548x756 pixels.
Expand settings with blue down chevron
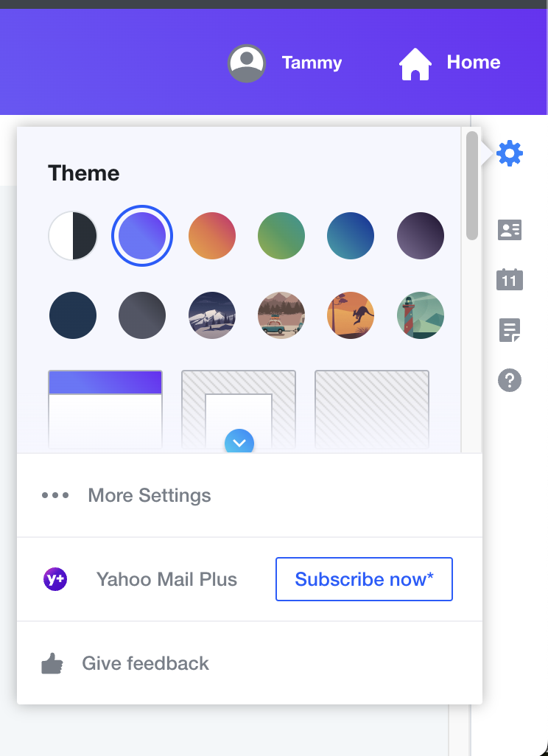(239, 441)
